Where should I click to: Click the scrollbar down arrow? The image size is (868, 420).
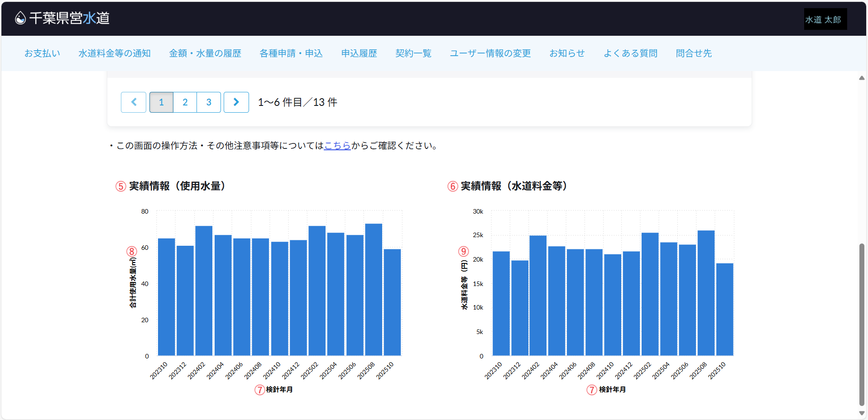tap(862, 413)
